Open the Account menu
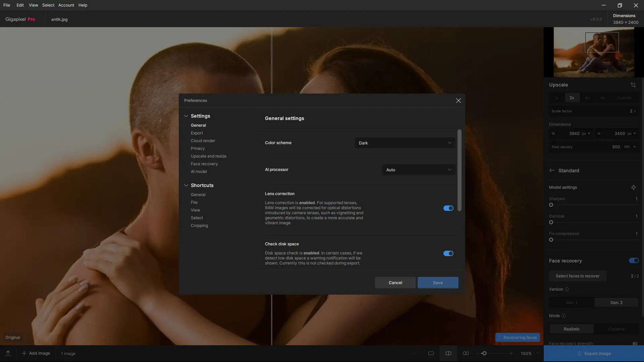The image size is (644, 362). click(66, 5)
